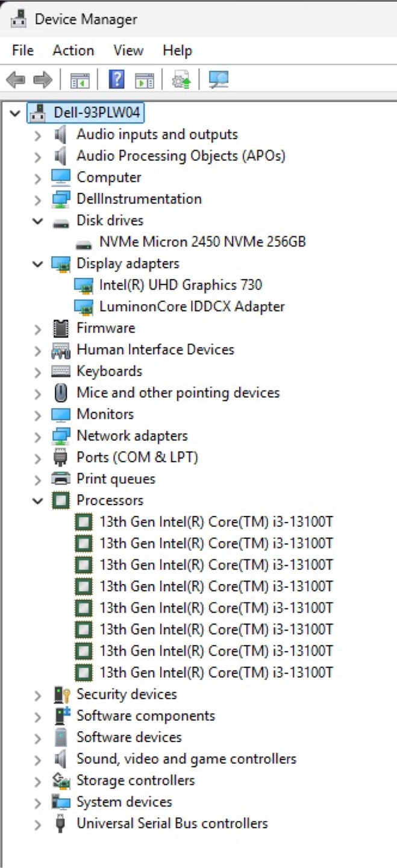Select NVMe Micron 2450 NVMe 256GB drive
The image size is (397, 868).
point(202,242)
